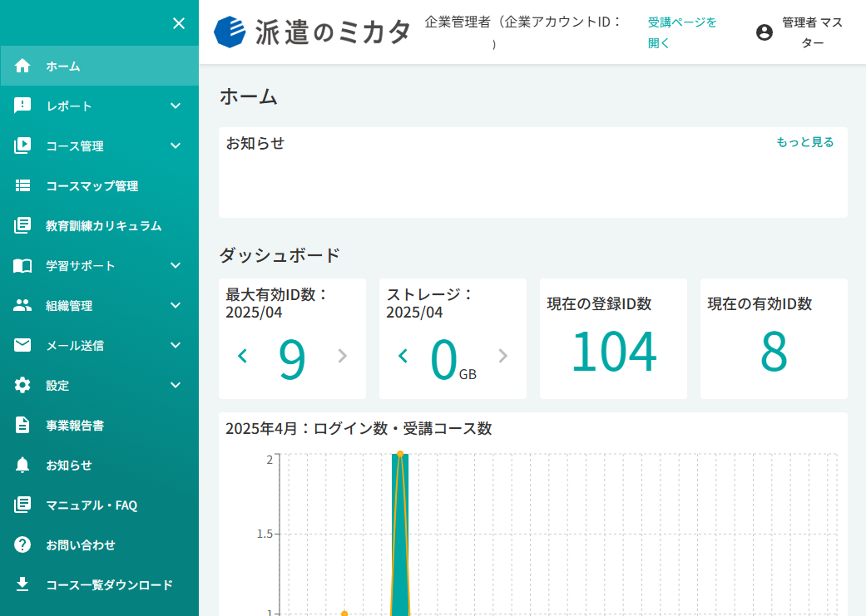Click もっと見る in notices panel
Screen dimensions: 866x616
(804, 142)
